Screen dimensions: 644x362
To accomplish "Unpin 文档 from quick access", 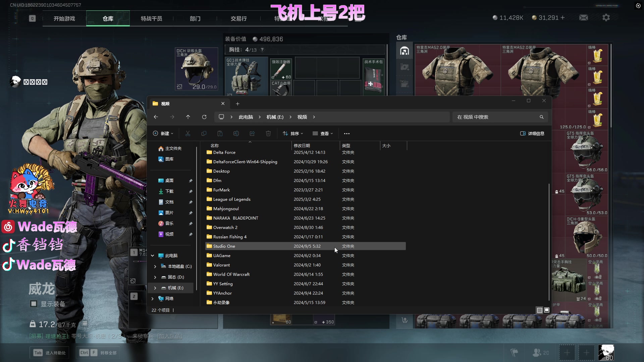I will pos(191,202).
